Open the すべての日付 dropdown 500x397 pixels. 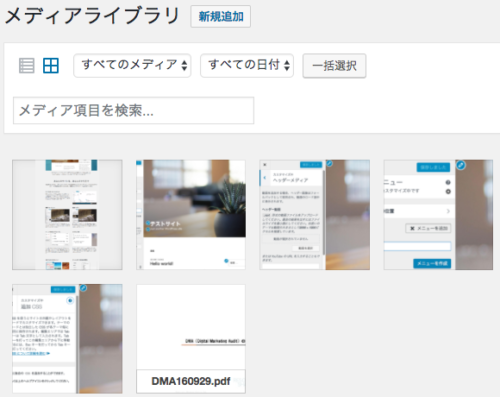pyautogui.click(x=247, y=66)
